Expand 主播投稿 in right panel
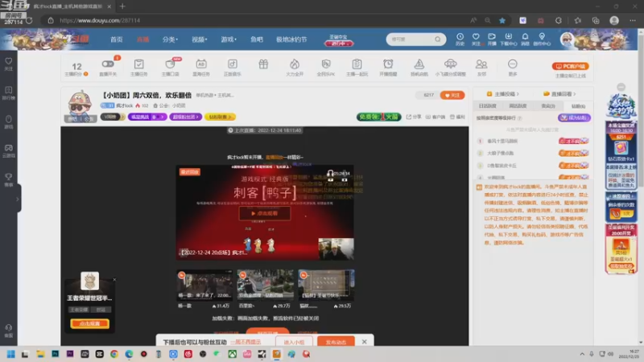Image resolution: width=644 pixels, height=362 pixels. 502,94
